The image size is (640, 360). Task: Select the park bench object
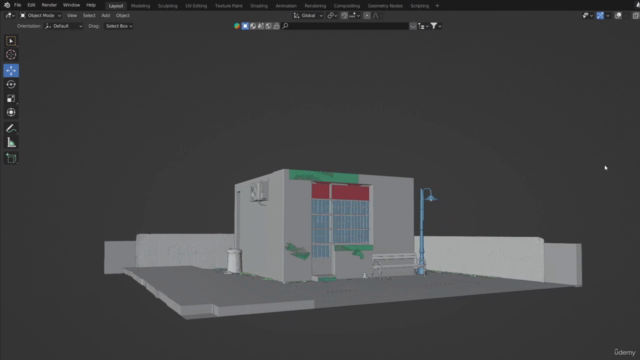coord(395,263)
